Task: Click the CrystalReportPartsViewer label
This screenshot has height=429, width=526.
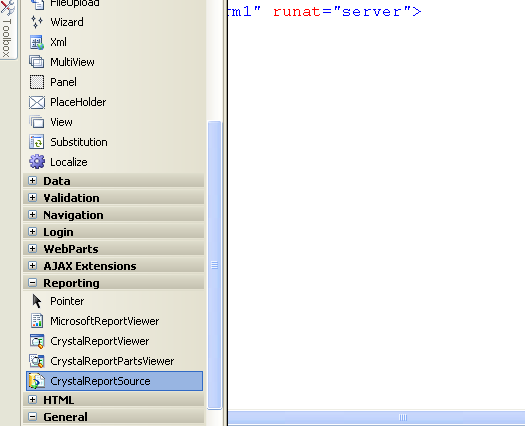Action: pyautogui.click(x=112, y=361)
